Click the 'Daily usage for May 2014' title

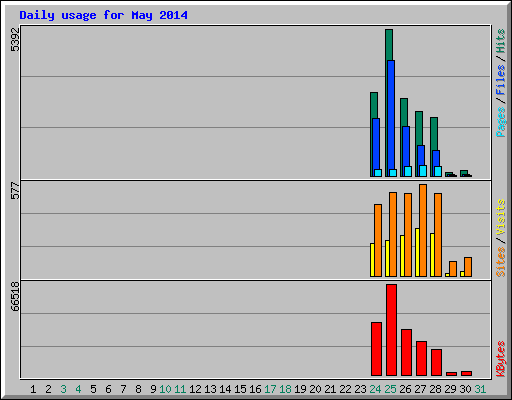[103, 15]
